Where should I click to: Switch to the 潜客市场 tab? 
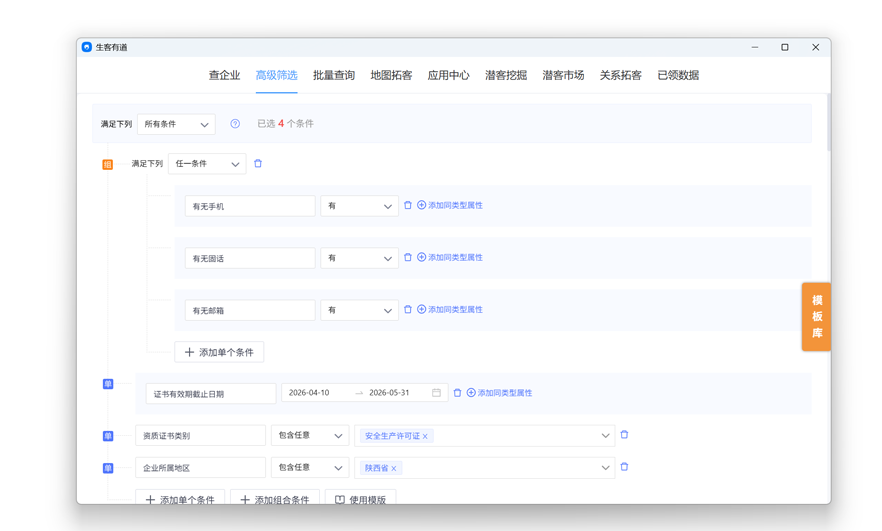563,75
